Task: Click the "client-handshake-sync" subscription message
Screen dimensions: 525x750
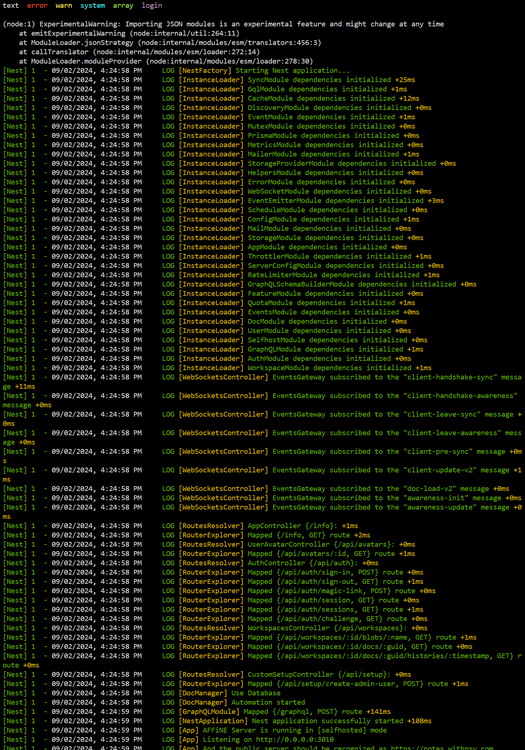Action: tap(262, 382)
